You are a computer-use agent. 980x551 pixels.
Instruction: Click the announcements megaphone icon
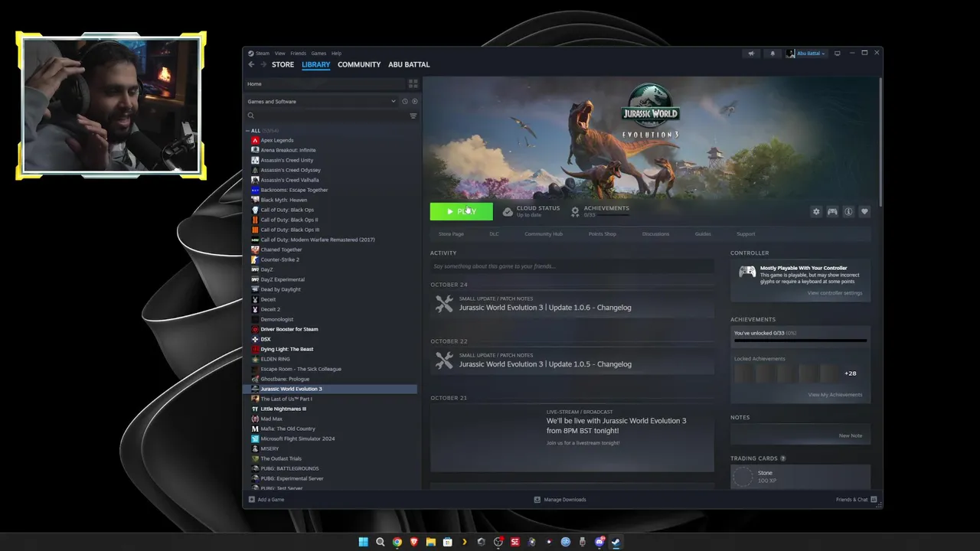[751, 54]
